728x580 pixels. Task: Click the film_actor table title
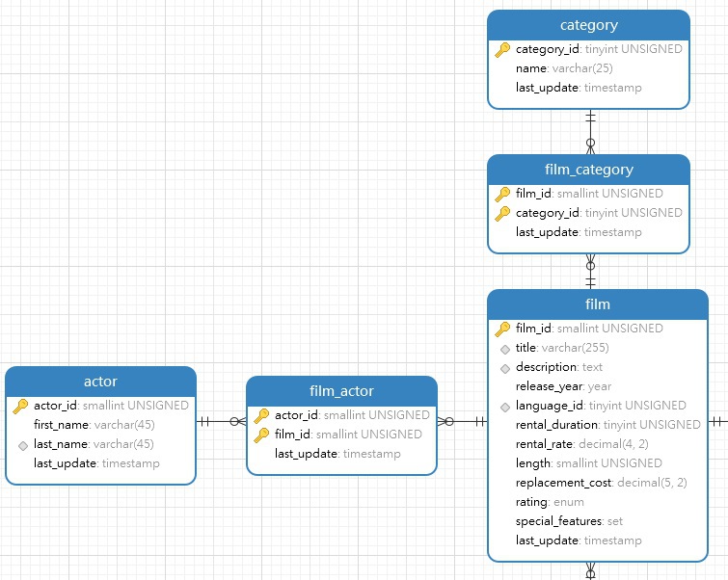click(x=341, y=391)
